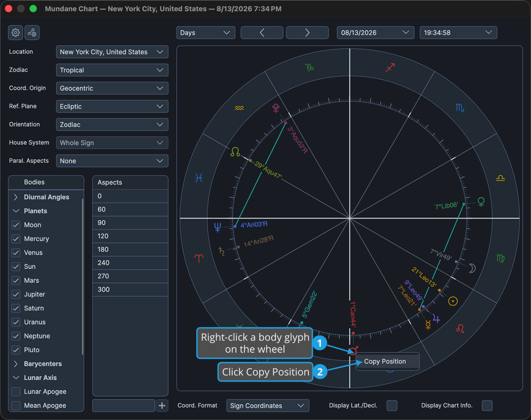Image resolution: width=531 pixels, height=420 pixels.
Task: Click the Virgo sign symbol
Action: coord(501,259)
